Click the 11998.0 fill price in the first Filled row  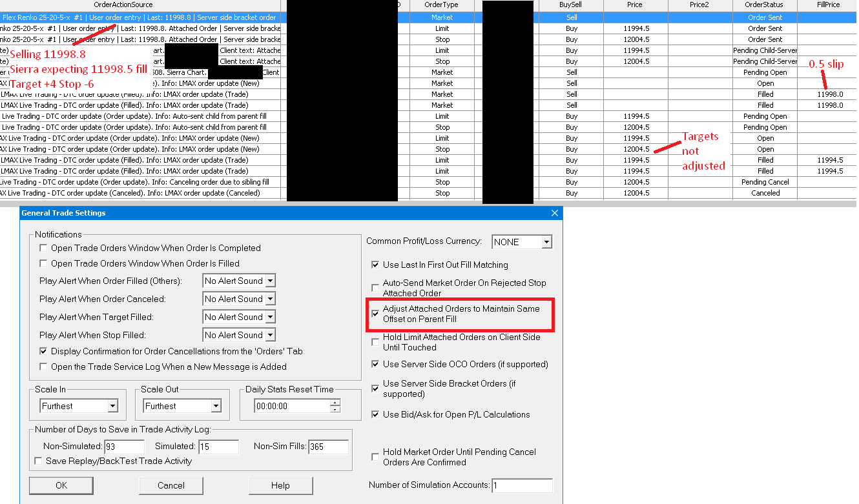(x=830, y=94)
